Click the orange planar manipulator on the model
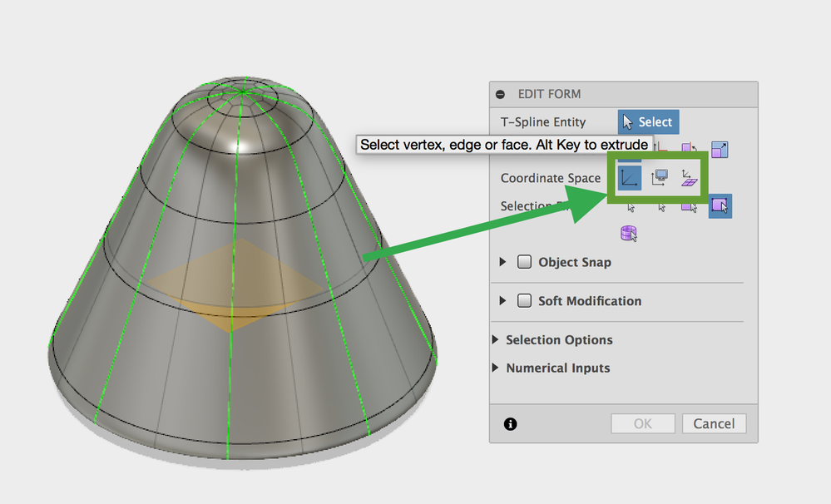The height and width of the screenshot is (504, 831). coord(236,285)
